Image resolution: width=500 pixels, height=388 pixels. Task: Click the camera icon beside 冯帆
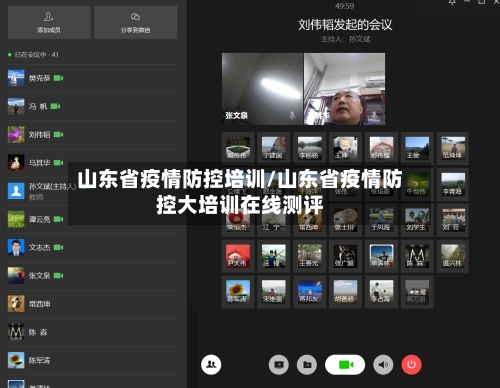tap(55, 106)
